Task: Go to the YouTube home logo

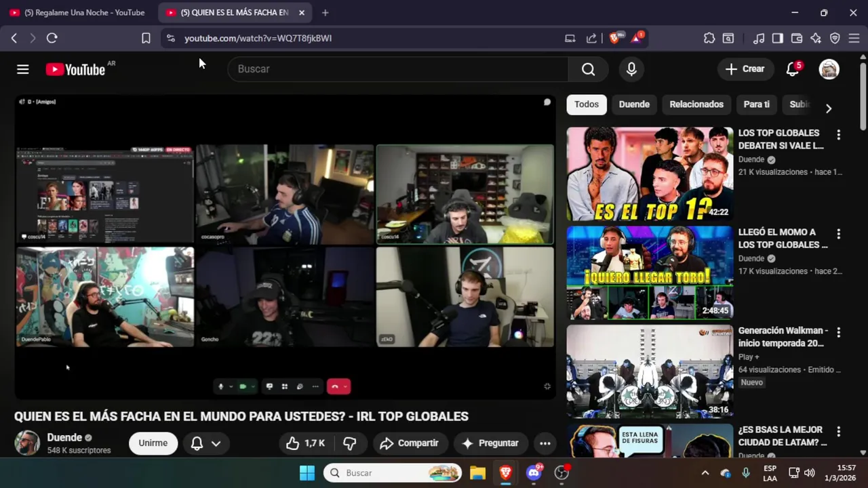Action: 75,69
